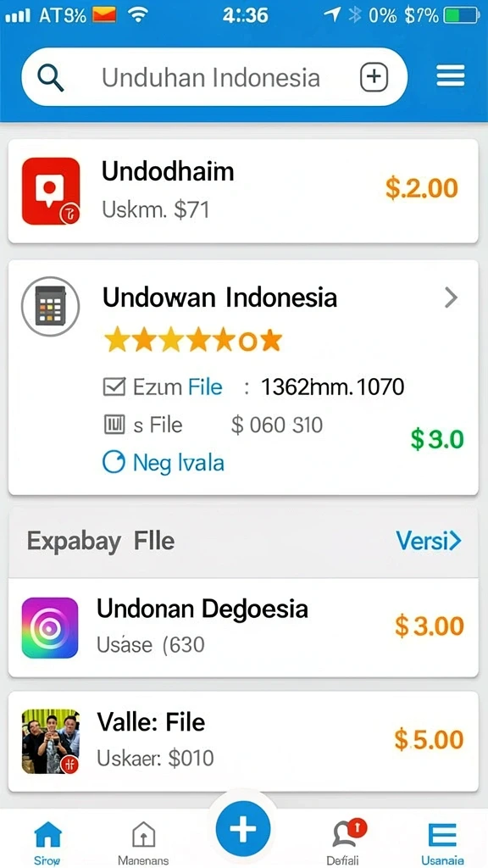
Task: Toggle the Ezum File checkbox
Action: (114, 387)
